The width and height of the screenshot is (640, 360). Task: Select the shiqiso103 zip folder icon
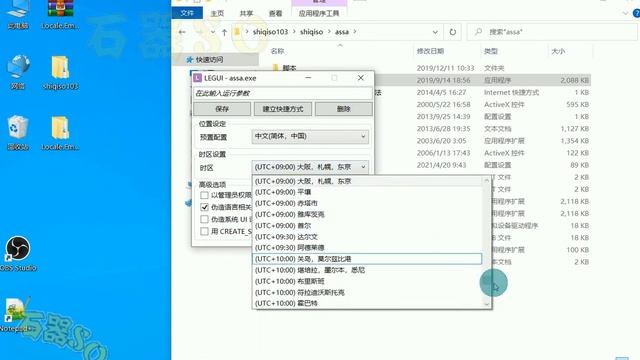(x=60, y=72)
